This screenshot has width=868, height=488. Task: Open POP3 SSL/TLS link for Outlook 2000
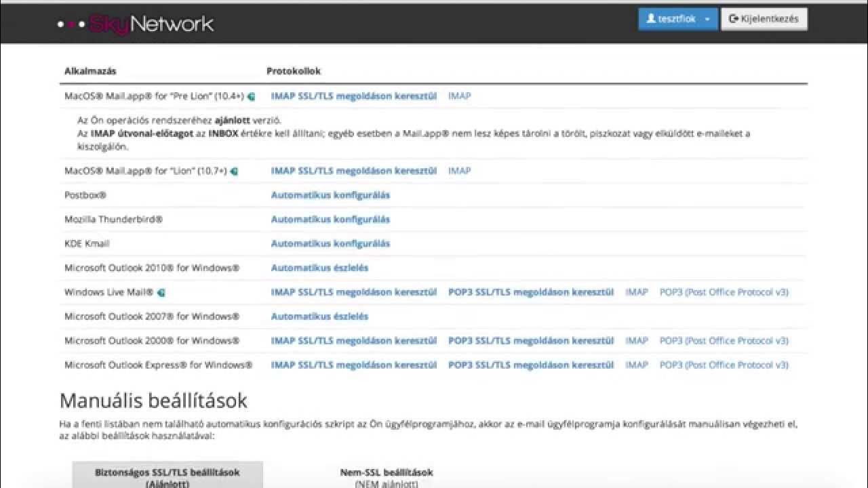coord(531,341)
